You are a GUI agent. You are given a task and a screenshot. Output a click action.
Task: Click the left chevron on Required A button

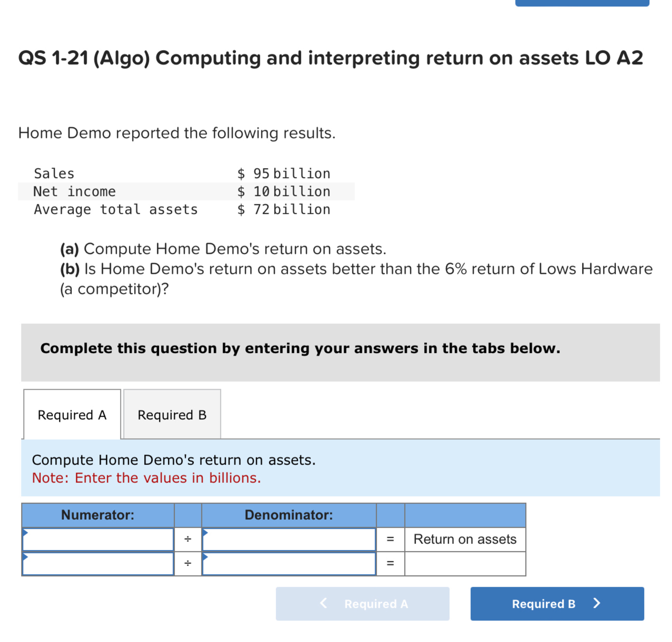[323, 604]
